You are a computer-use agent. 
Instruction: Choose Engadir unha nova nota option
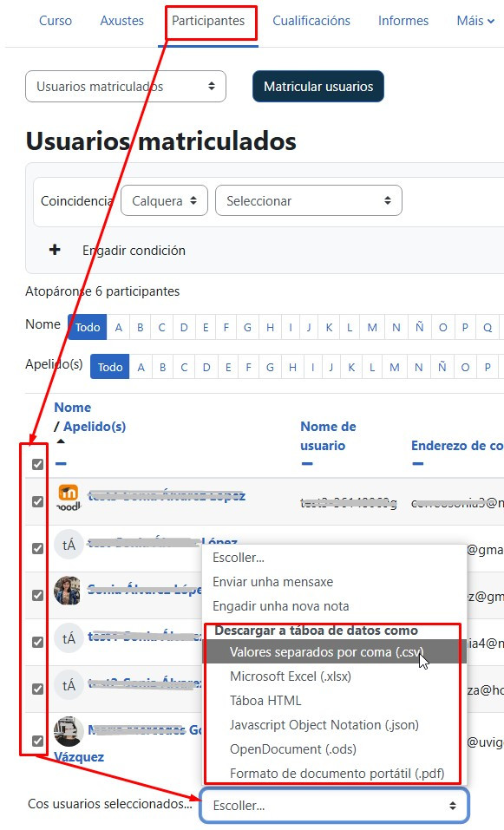(x=335, y=606)
